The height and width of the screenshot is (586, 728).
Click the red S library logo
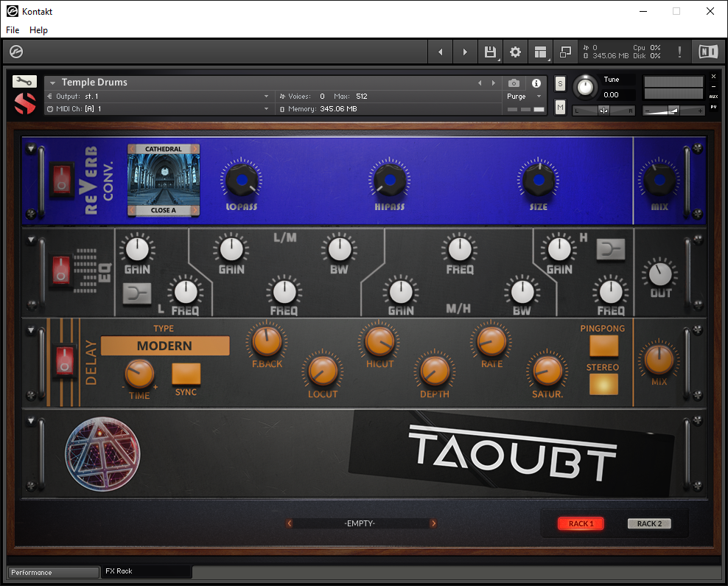point(24,103)
